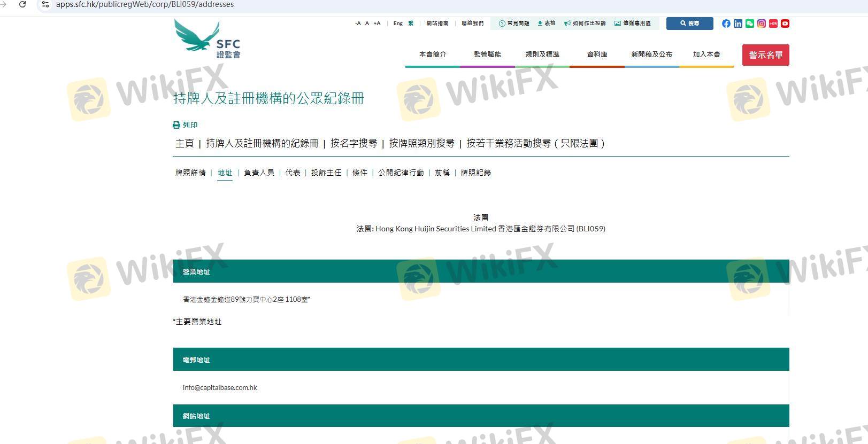The image size is (868, 444).
Task: Click the 持牌人及註冊機構的公眾紀錄冊 page title
Action: click(268, 98)
